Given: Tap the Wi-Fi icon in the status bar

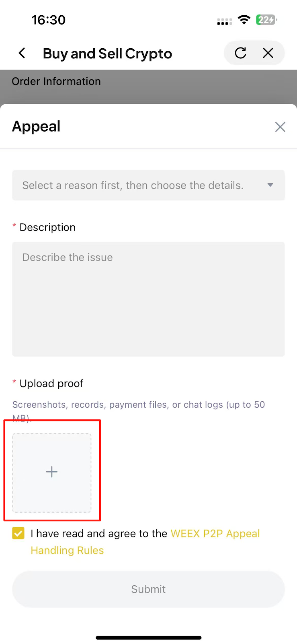Looking at the screenshot, I should [x=244, y=20].
